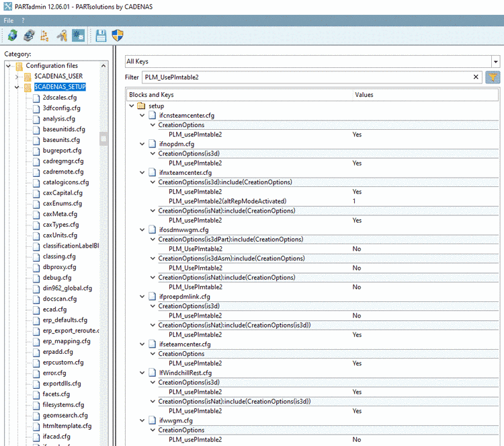Collapse the ifnopdm.cfg node

point(142,144)
